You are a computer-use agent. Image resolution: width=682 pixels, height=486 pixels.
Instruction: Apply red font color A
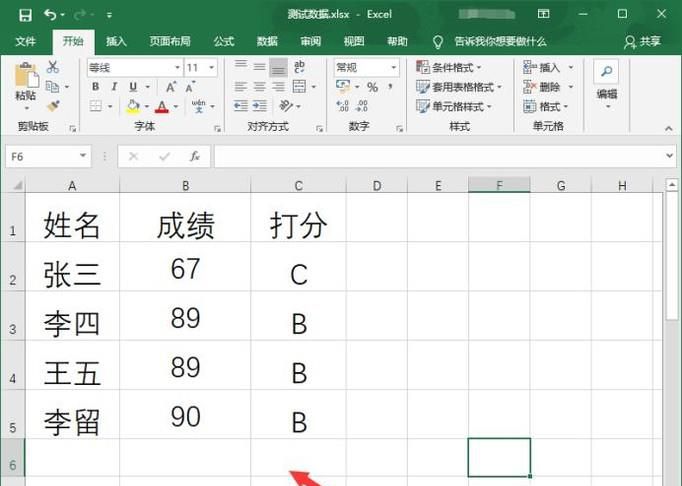[162, 106]
